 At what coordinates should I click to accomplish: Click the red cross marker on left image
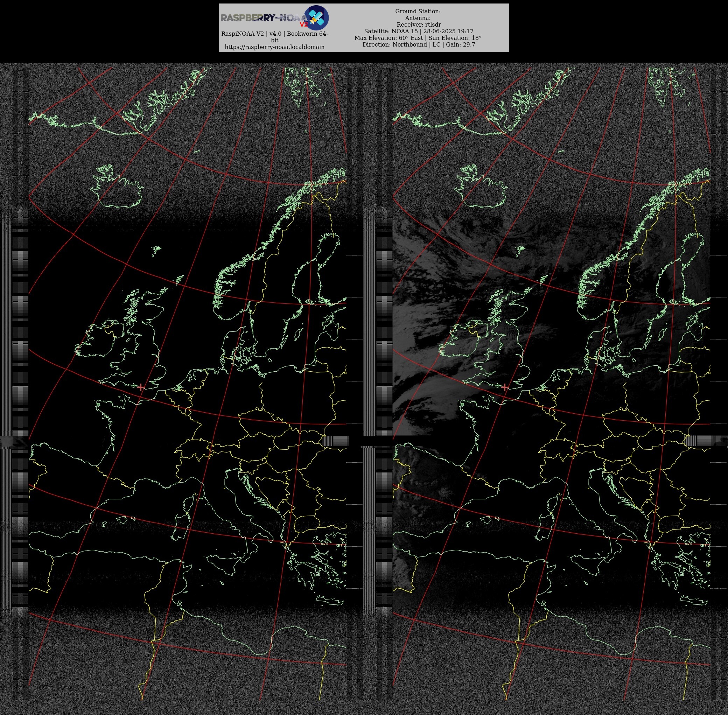(141, 387)
